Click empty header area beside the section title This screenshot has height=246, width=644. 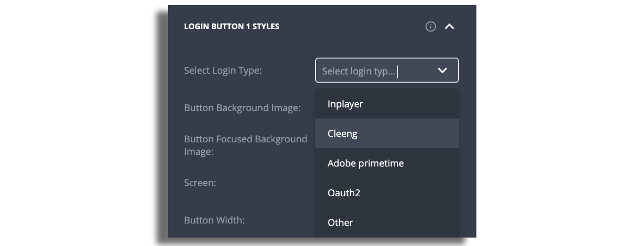coord(352,26)
